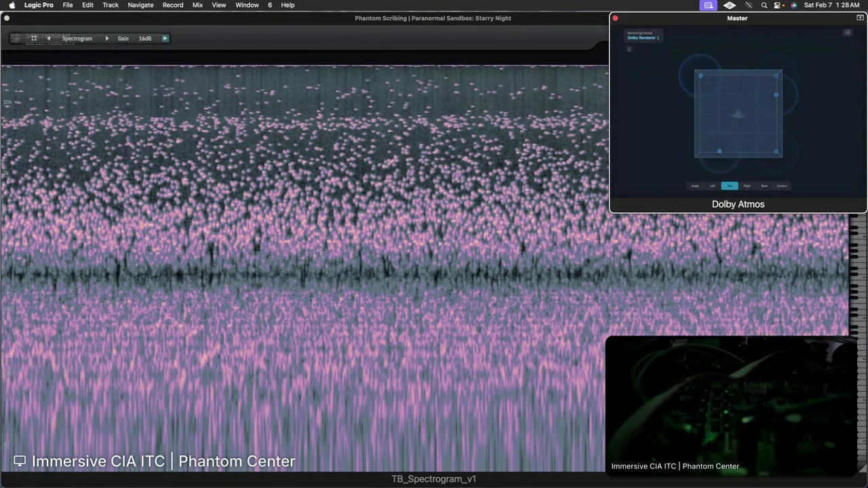Click the pop-out icon in Master title bar
The width and height of the screenshot is (868, 488).
860,18
